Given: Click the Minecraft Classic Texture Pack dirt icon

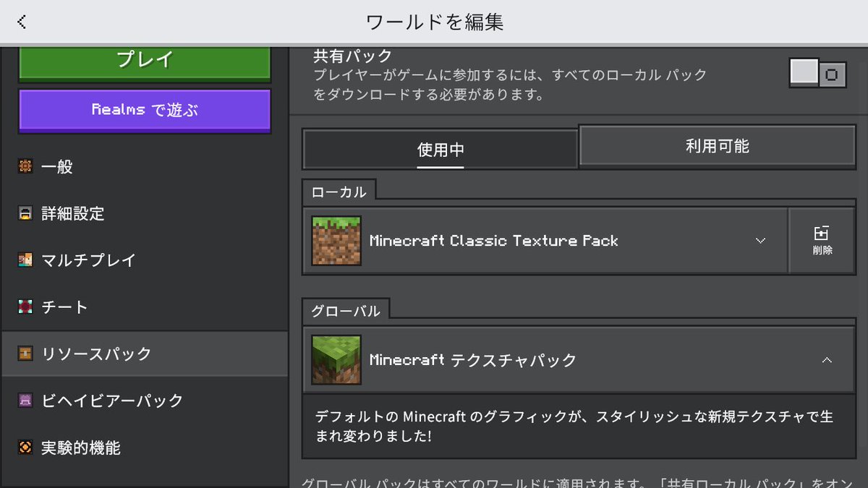Looking at the screenshot, I should (336, 240).
